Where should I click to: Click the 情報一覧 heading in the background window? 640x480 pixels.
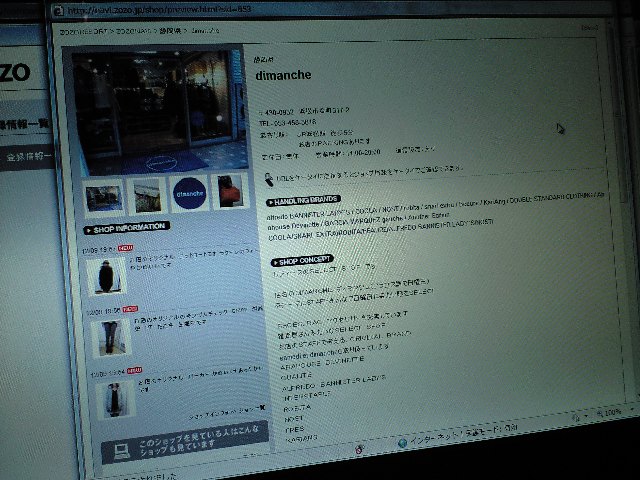(25, 124)
